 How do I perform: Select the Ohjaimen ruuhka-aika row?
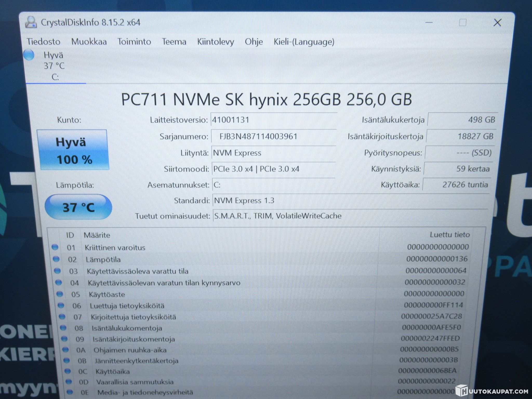pyautogui.click(x=261, y=350)
